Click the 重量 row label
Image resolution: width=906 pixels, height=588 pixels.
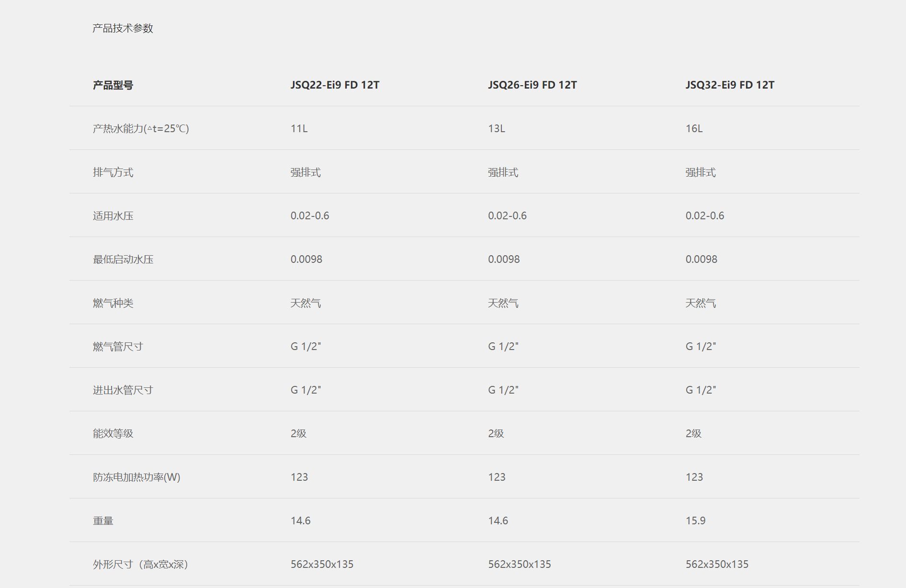(103, 520)
